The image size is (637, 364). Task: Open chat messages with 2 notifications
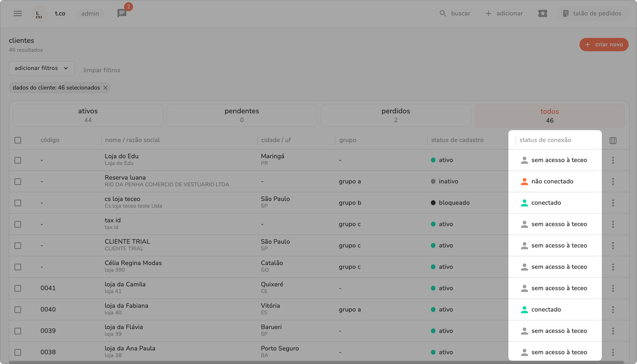point(122,13)
